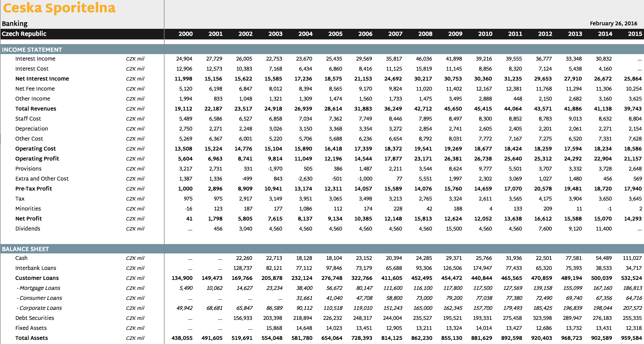The height and width of the screenshot is (344, 644).
Task: Select the Cash row label
Action: (x=21, y=258)
